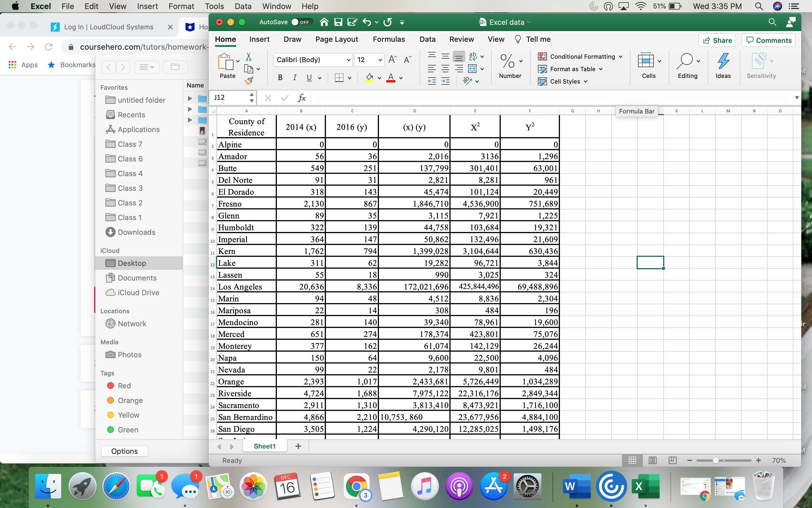812x508 pixels.
Task: Click the yellow fill color swatch
Action: [x=369, y=78]
